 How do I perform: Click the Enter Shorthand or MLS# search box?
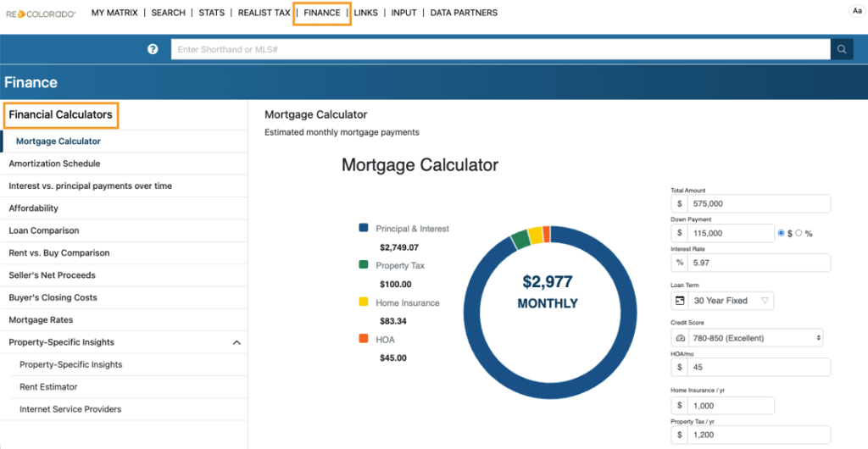tap(500, 50)
